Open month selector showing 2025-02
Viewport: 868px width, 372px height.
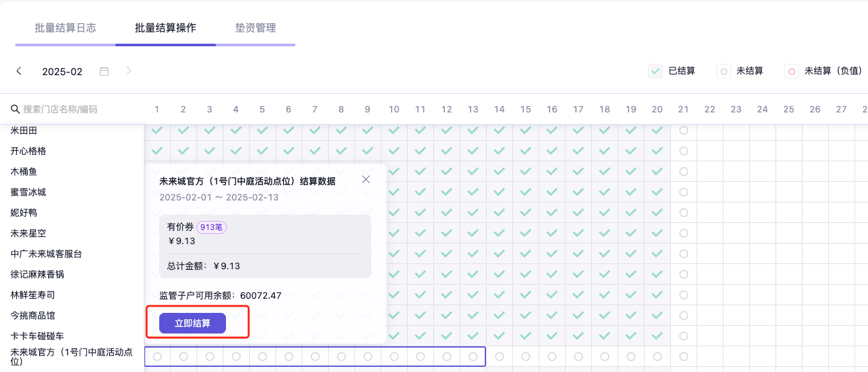point(62,71)
